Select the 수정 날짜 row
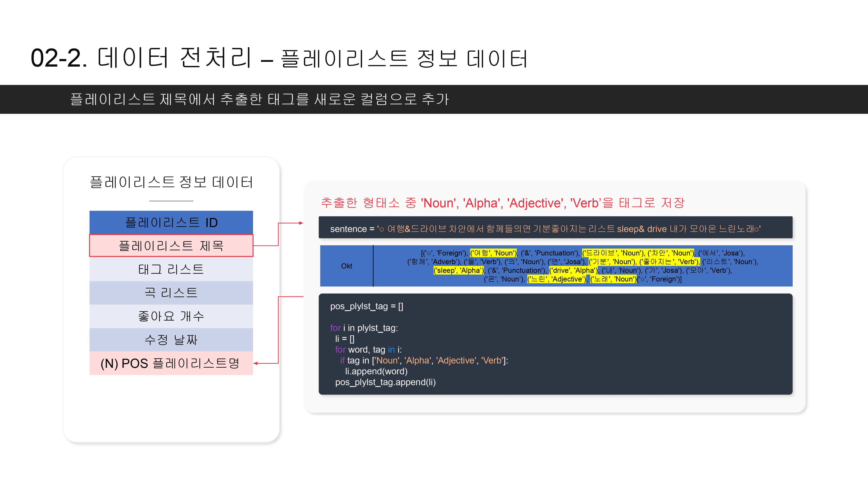The image size is (868, 488). click(171, 339)
